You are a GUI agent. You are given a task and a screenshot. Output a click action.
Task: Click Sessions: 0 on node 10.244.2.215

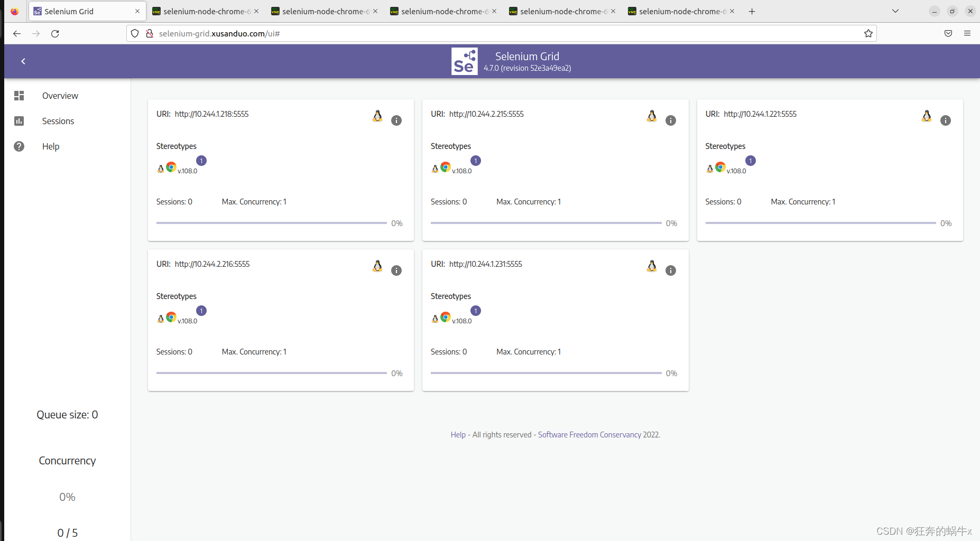coord(449,202)
